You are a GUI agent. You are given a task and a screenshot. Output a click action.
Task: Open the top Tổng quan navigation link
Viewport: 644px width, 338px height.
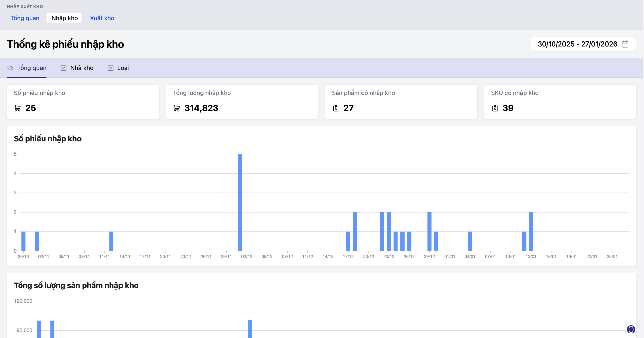click(25, 18)
